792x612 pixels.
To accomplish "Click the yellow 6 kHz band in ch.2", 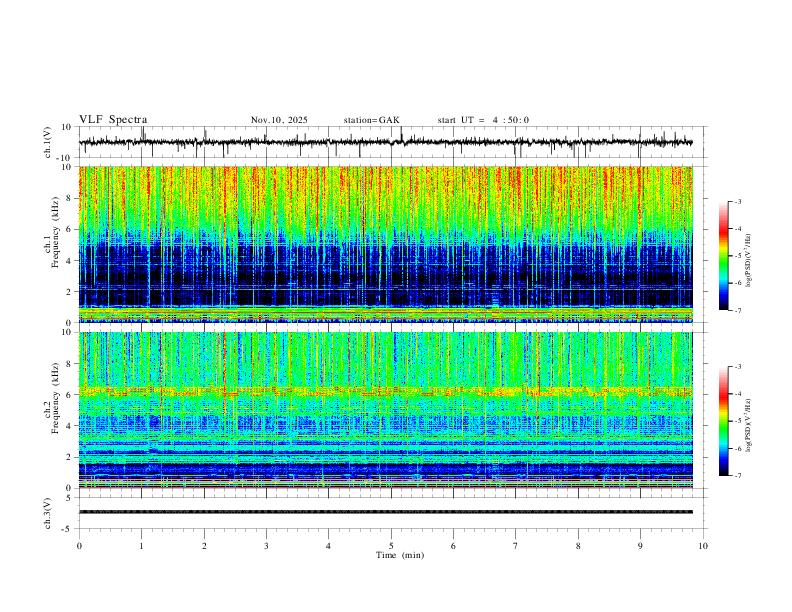I will point(386,391).
